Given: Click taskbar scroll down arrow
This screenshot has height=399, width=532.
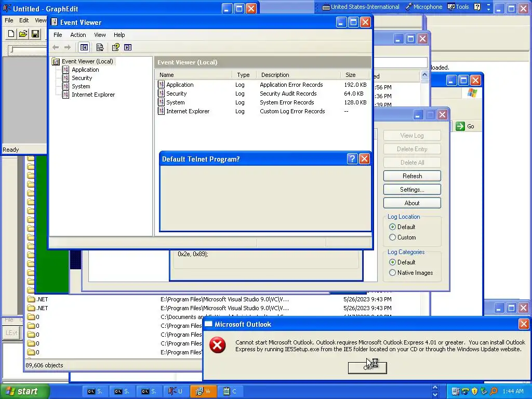Looking at the screenshot, I should (435, 395).
